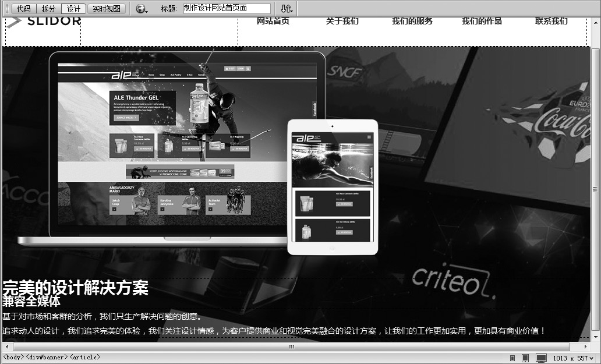The image size is (601, 364).
Task: Click the 我们的服务 navigation item
Action: (x=412, y=21)
